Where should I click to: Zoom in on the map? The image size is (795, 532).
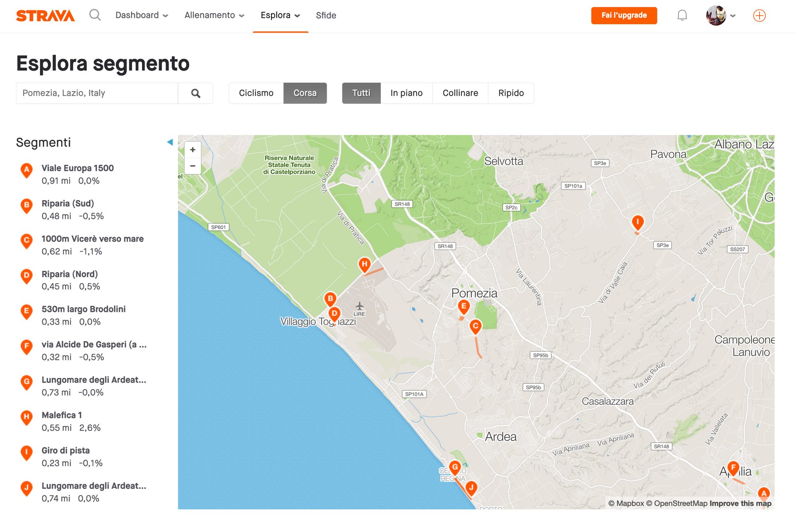(x=193, y=150)
